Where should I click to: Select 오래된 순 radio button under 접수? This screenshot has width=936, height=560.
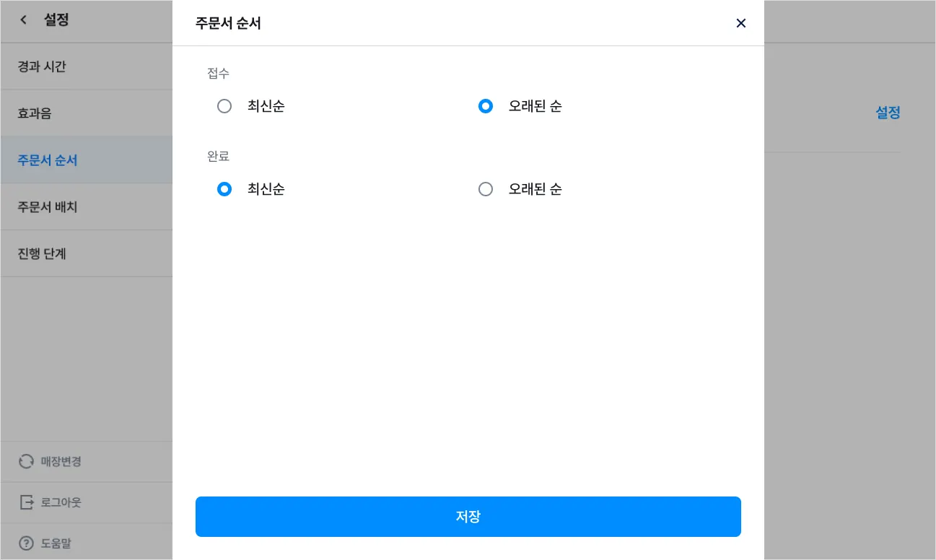click(x=486, y=106)
